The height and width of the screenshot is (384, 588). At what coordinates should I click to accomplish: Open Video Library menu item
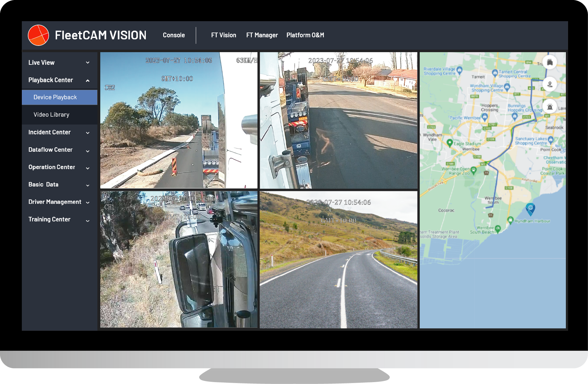(59, 114)
